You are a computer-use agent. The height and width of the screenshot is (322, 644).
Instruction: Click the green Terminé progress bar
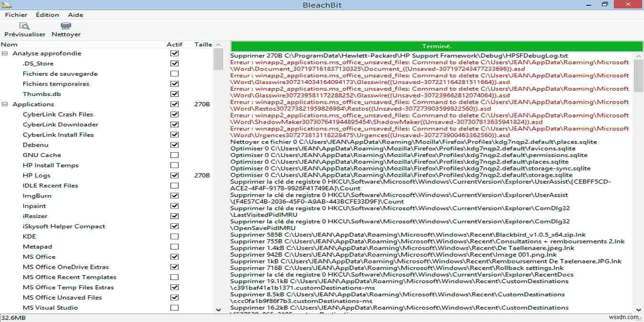(x=436, y=46)
